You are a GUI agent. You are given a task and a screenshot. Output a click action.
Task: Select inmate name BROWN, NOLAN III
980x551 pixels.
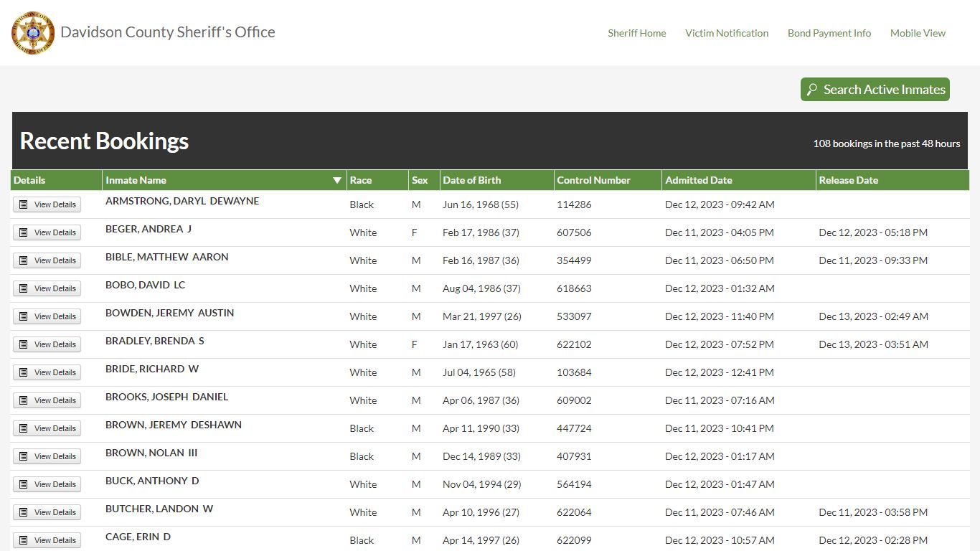pyautogui.click(x=151, y=453)
